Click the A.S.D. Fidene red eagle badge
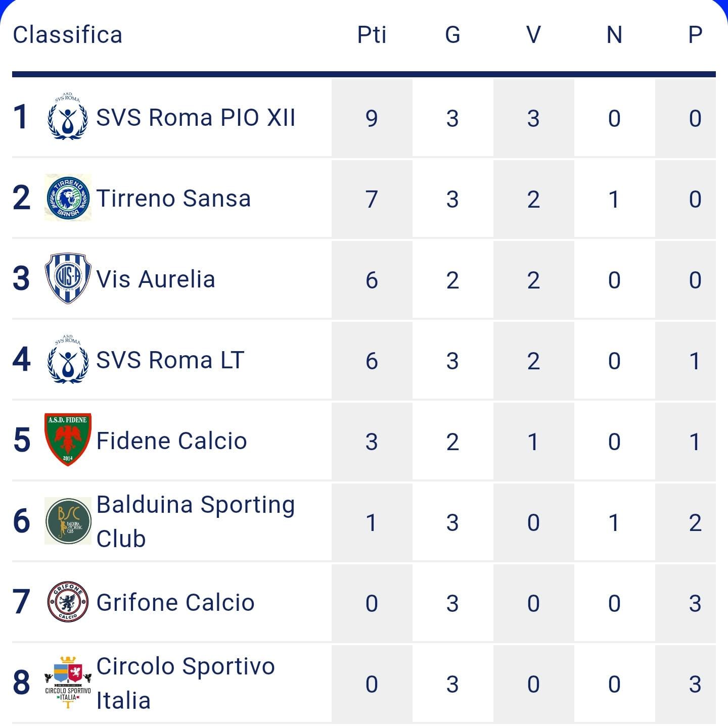The height and width of the screenshot is (726, 728). pos(68,440)
